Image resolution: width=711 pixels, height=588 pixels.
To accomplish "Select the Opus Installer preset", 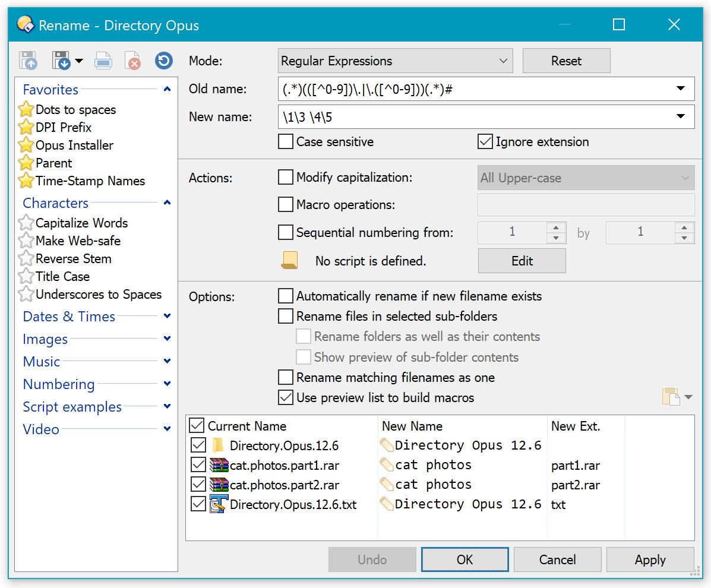I will tap(74, 145).
